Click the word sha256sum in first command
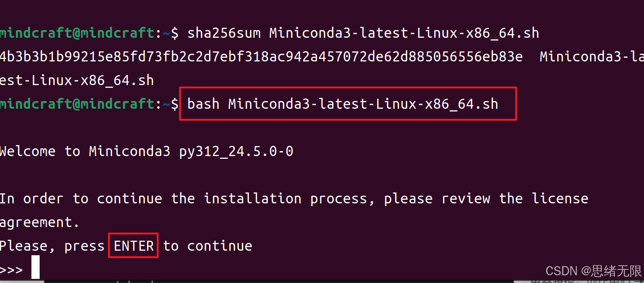644x283 pixels. click(x=224, y=33)
